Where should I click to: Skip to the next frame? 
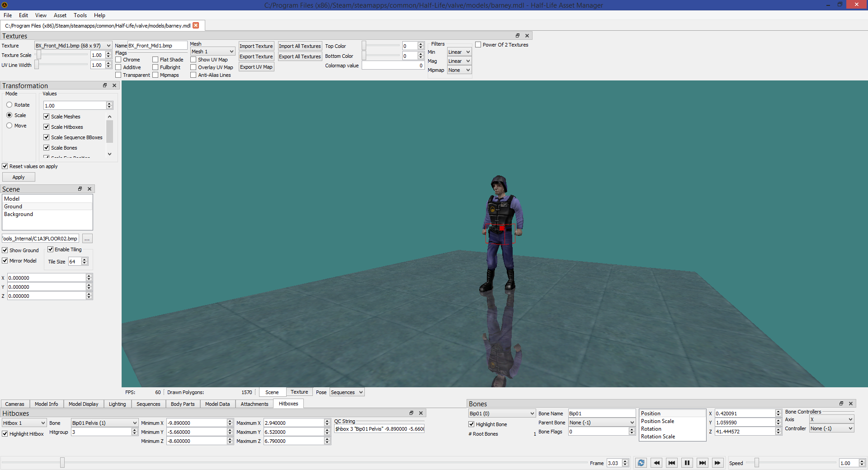coord(702,463)
